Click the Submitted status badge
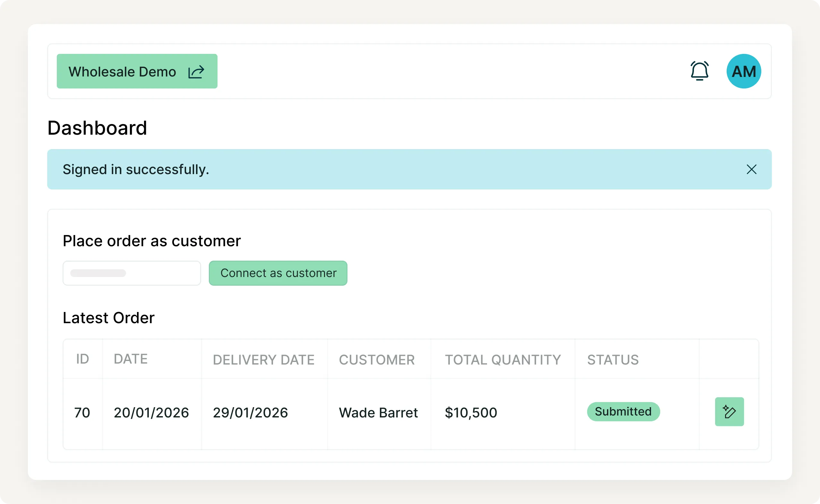This screenshot has width=820, height=504. [x=623, y=411]
